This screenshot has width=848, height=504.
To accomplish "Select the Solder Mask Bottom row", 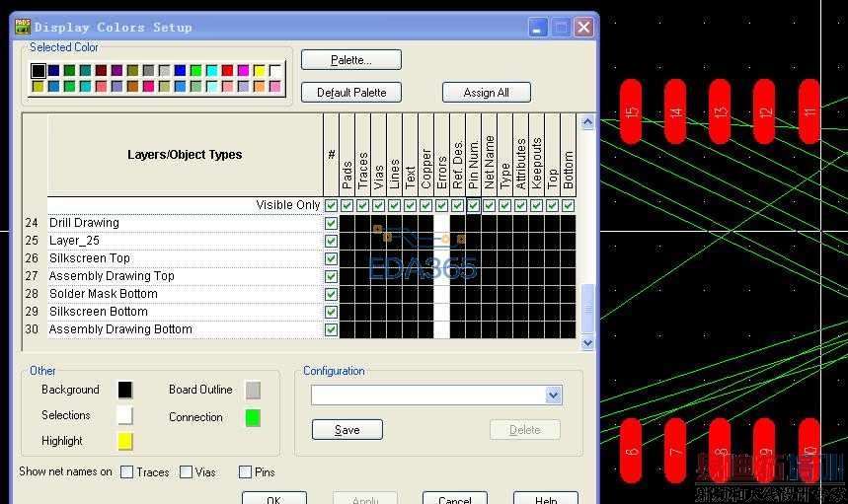I will tap(185, 294).
